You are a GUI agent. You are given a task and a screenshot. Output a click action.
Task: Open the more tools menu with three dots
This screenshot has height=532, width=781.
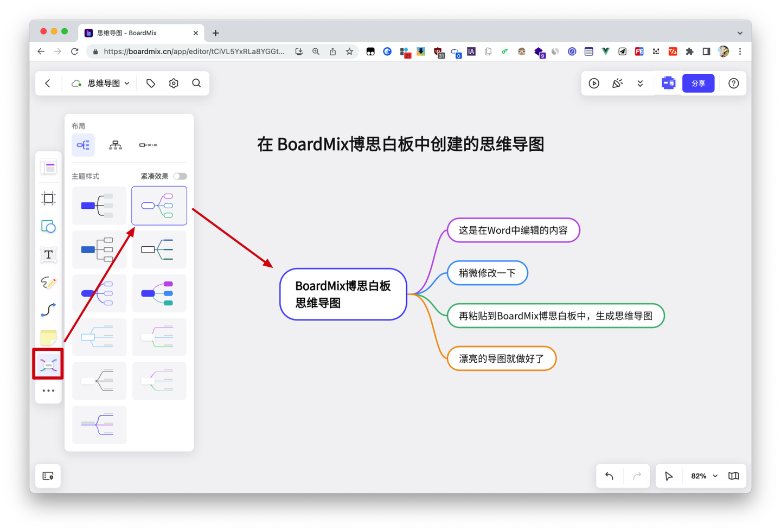(x=48, y=390)
